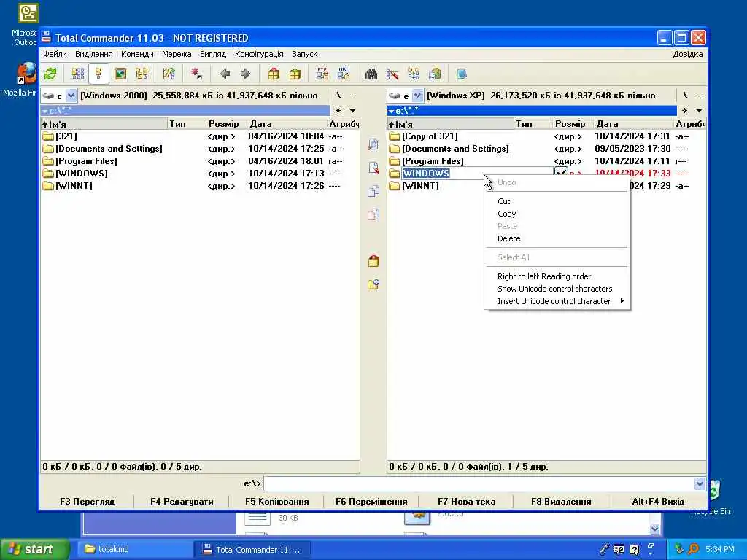The height and width of the screenshot is (560, 747).
Task: Open the Виділення menu
Action: tap(94, 54)
